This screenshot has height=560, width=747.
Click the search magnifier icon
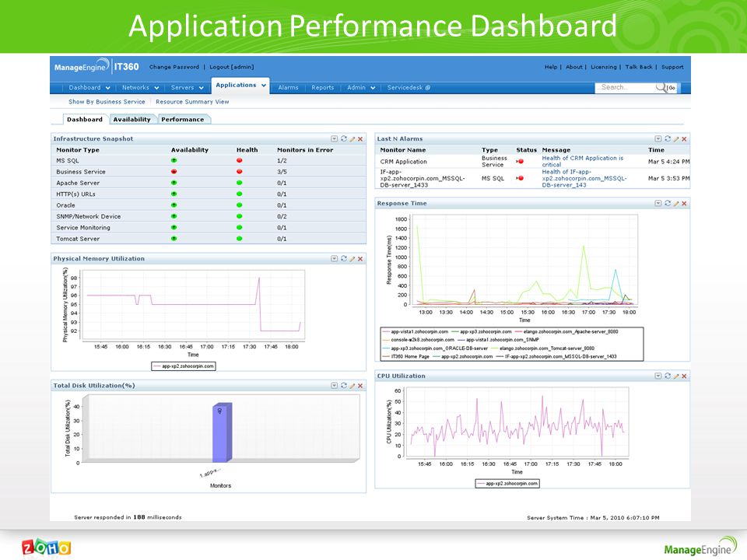coord(661,87)
